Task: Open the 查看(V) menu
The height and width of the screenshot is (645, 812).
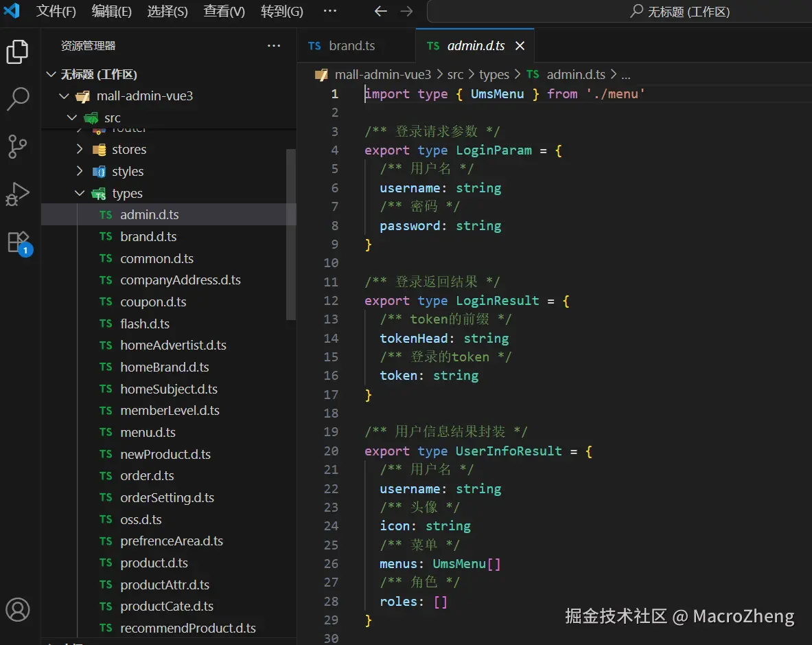Action: coord(224,11)
